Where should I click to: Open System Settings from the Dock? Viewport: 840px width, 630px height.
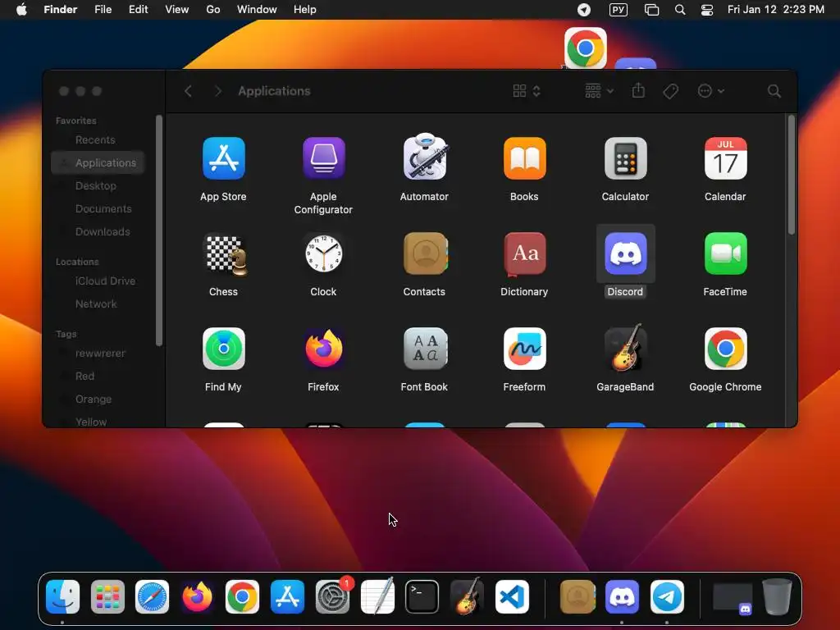coord(332,596)
